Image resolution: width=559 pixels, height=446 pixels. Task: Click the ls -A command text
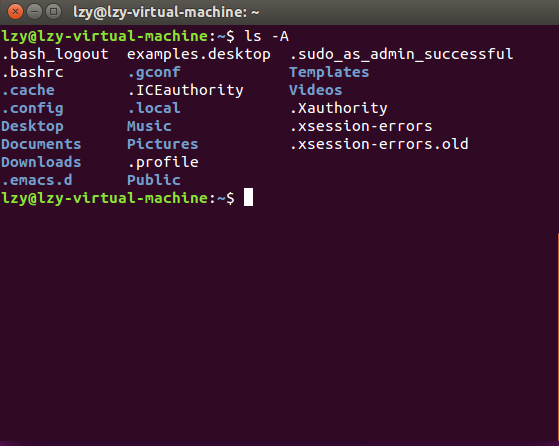[266, 36]
